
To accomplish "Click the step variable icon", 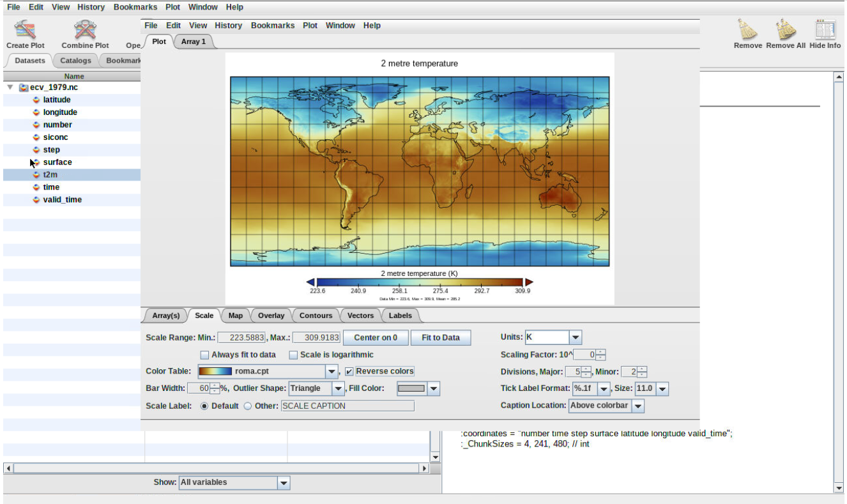I will 36,149.
